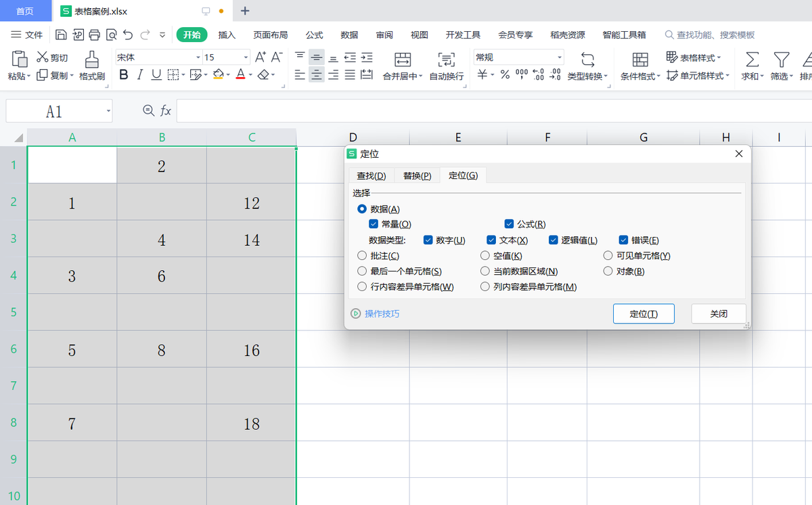This screenshot has height=505, width=812.
Task: Click the 求和 sum sigma icon
Action: 752,59
